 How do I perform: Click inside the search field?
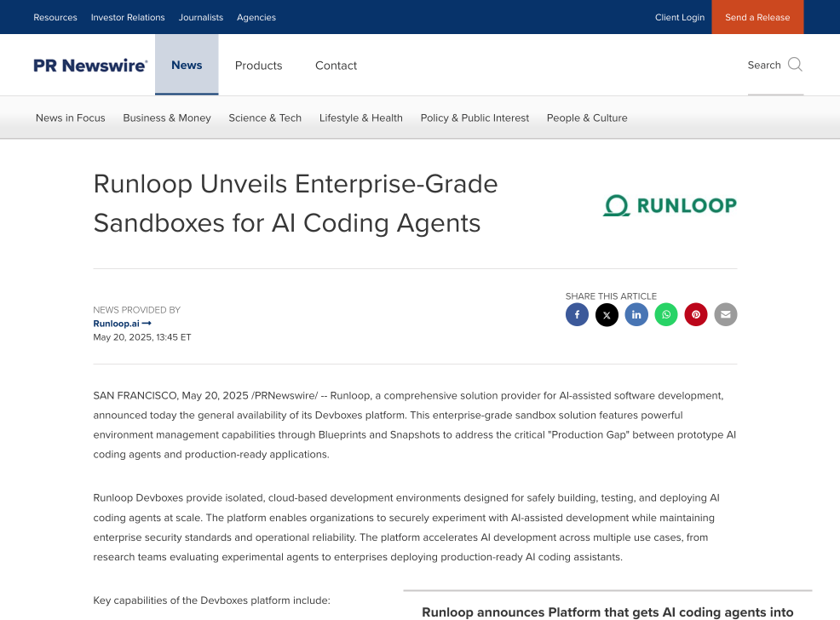pyautogui.click(x=765, y=65)
